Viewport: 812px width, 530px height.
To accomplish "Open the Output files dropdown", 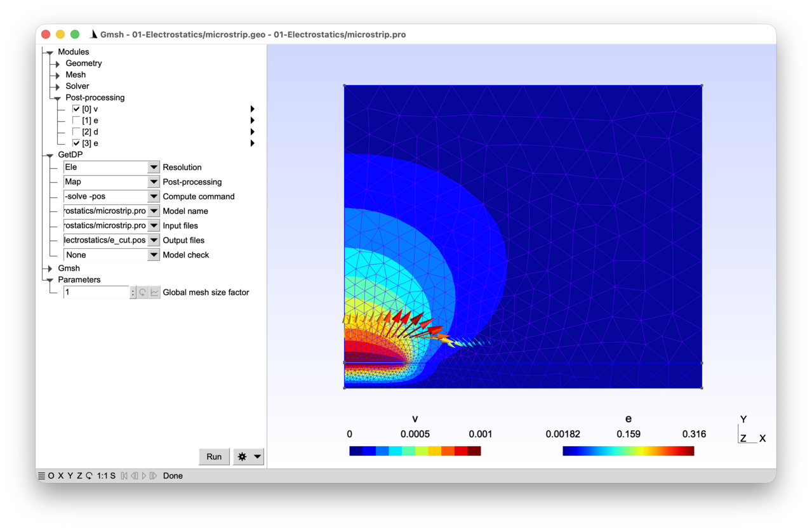I will 154,240.
